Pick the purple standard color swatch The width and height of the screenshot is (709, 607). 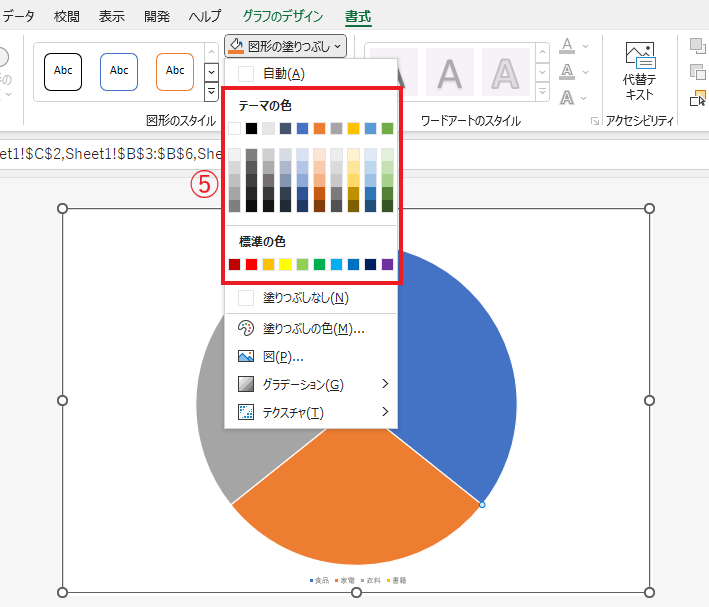coord(387,264)
